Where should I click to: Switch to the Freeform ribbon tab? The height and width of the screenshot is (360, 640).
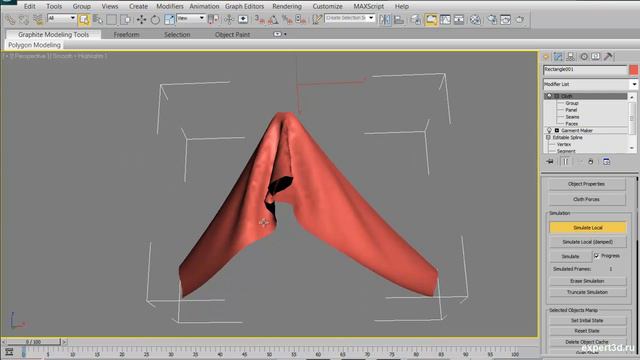pos(127,35)
